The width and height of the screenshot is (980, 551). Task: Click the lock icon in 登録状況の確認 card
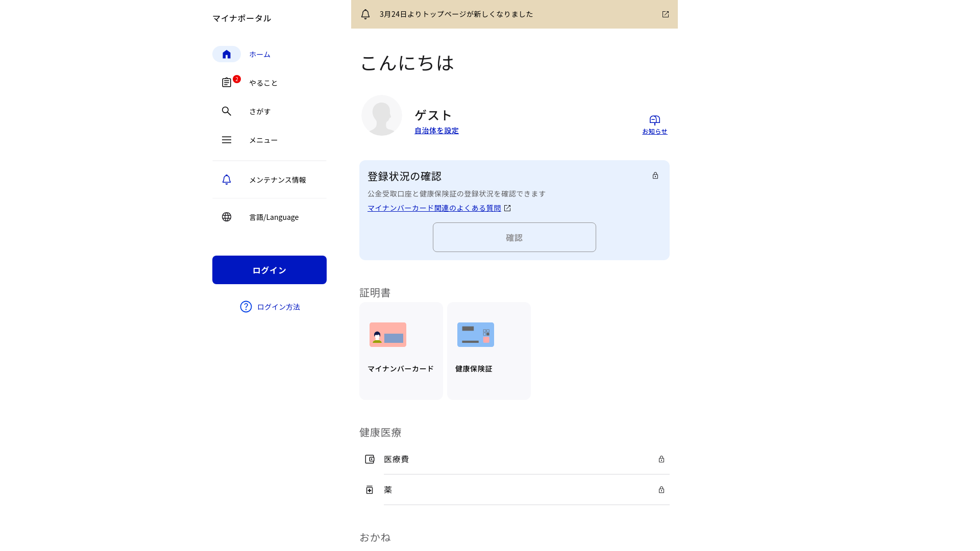pyautogui.click(x=655, y=176)
